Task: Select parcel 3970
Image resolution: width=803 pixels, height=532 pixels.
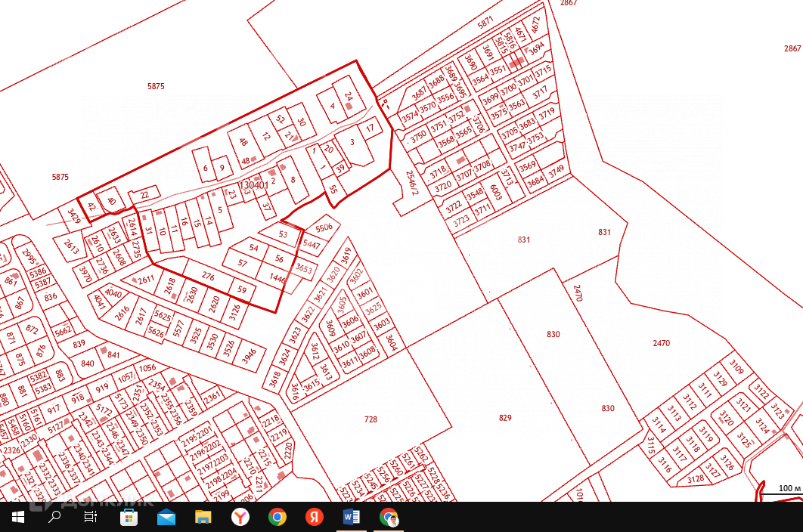Action: (85, 274)
